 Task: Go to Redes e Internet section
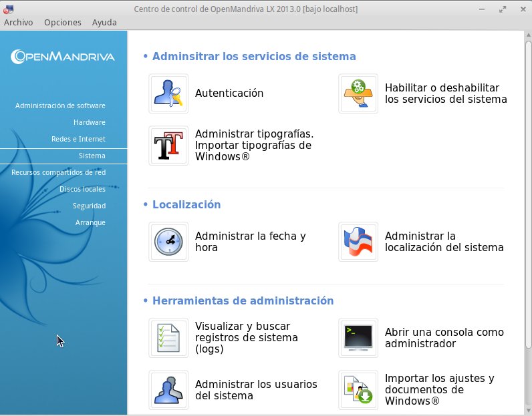click(78, 139)
